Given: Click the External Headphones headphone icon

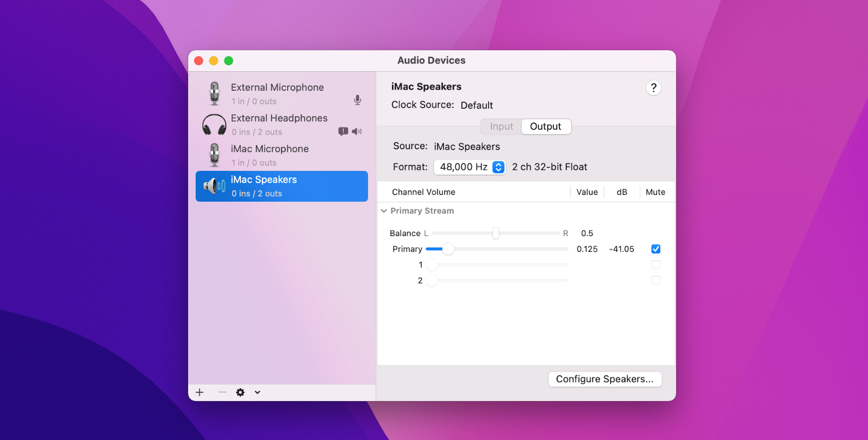Looking at the screenshot, I should pyautogui.click(x=214, y=125).
